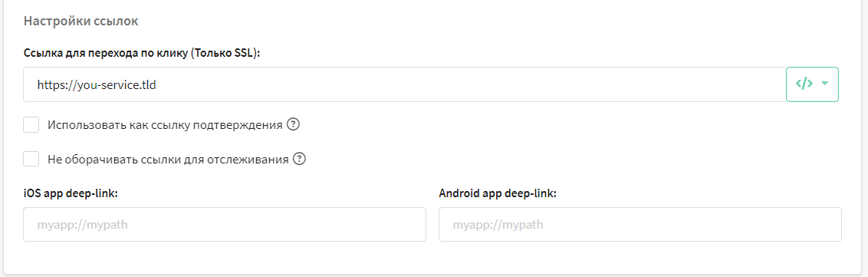Toggle via «Не оборачивать ссылки для отслеживания» label text
This screenshot has height=277, width=868.
(x=168, y=159)
